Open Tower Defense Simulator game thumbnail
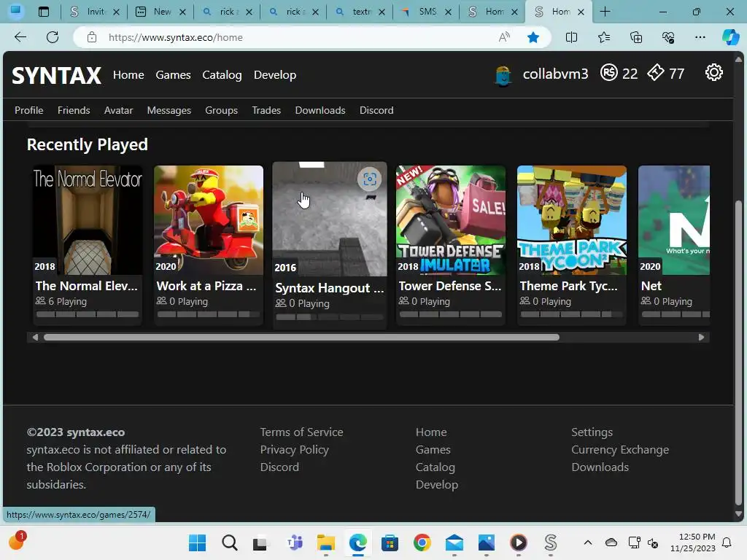 point(451,220)
